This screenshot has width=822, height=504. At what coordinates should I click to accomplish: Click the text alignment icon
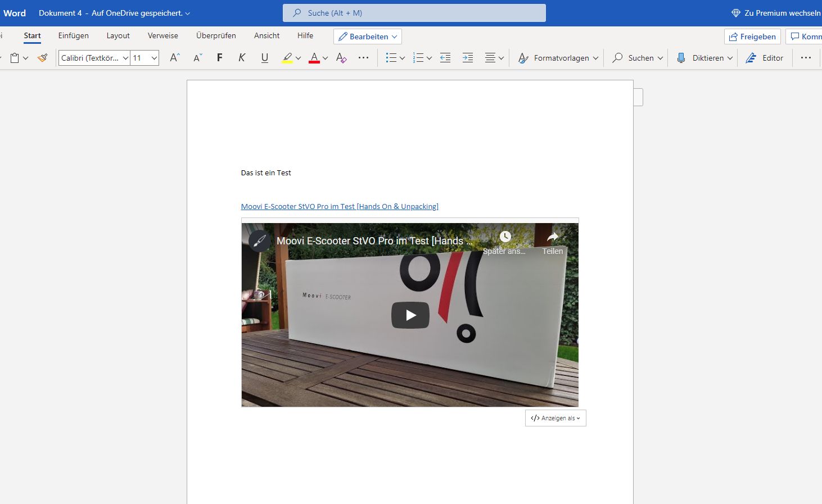point(490,58)
